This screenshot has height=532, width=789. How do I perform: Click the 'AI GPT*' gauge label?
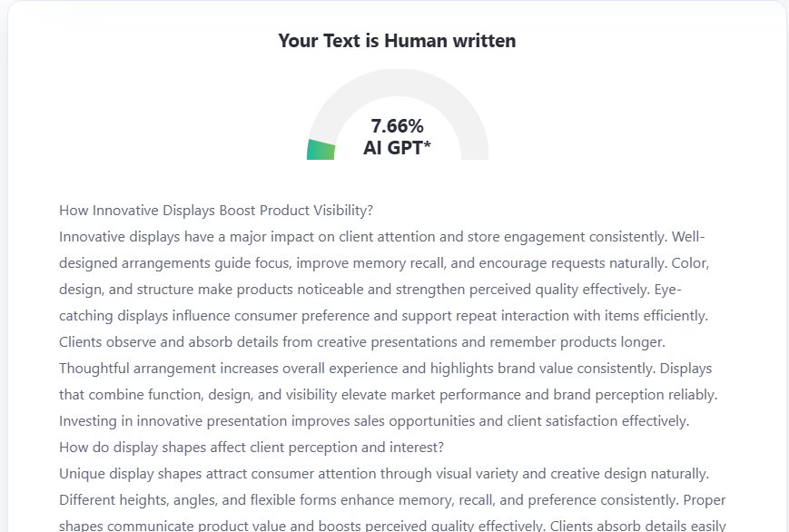point(397,148)
